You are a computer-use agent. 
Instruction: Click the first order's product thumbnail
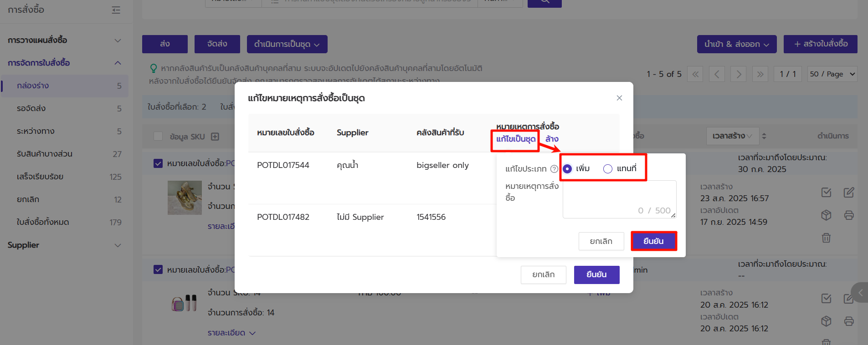(x=185, y=198)
